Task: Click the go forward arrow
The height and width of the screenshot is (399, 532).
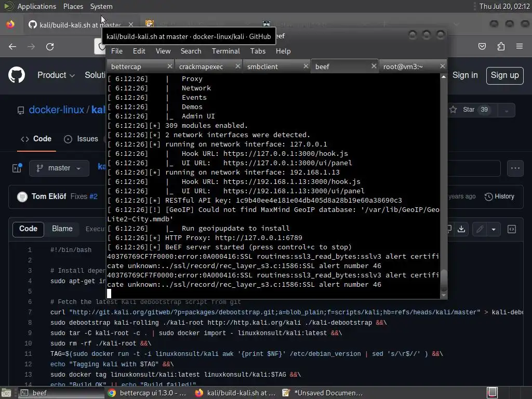Action: coord(31,46)
